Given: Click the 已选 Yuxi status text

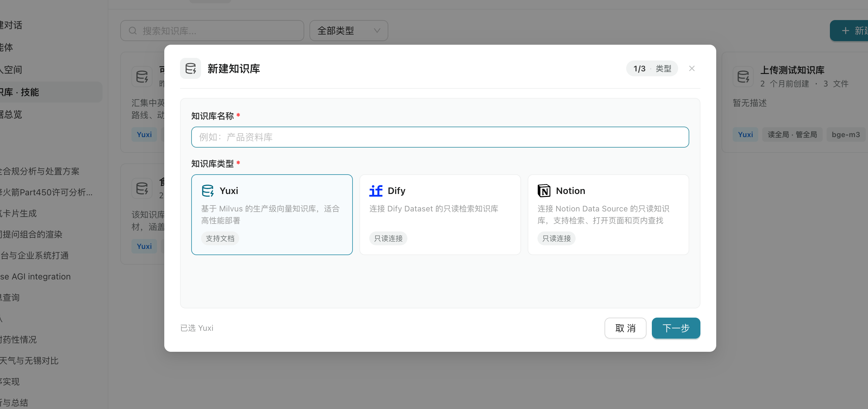Looking at the screenshot, I should coord(197,328).
